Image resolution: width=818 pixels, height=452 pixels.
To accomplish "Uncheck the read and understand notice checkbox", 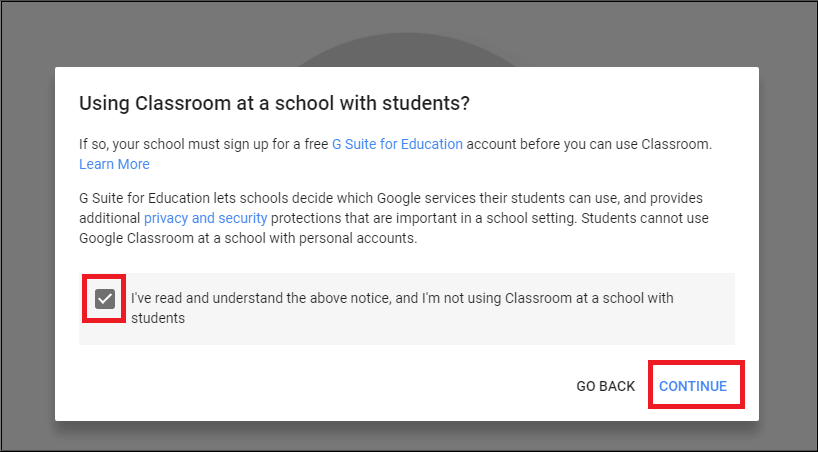I will coord(105,299).
